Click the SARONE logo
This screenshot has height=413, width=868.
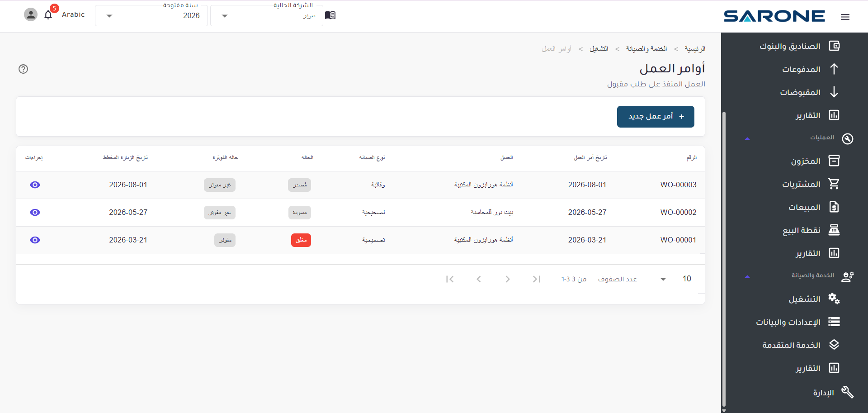pyautogui.click(x=774, y=16)
